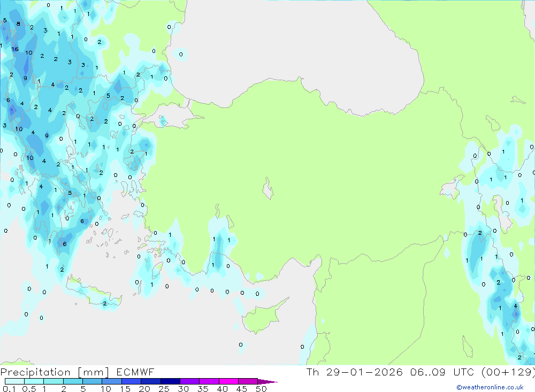The width and height of the screenshot is (535, 392).
Task: Select the 2–5 mm legend color swatch
Action: click(73, 381)
